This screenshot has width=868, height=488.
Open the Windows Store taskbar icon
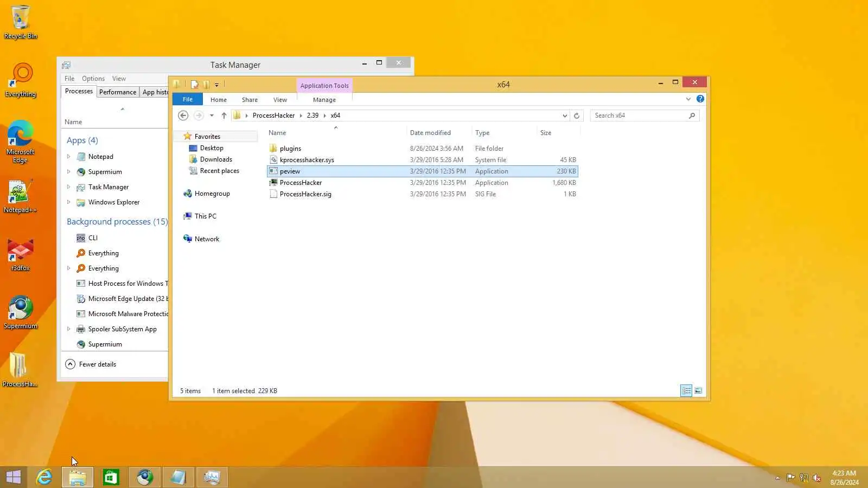click(111, 477)
